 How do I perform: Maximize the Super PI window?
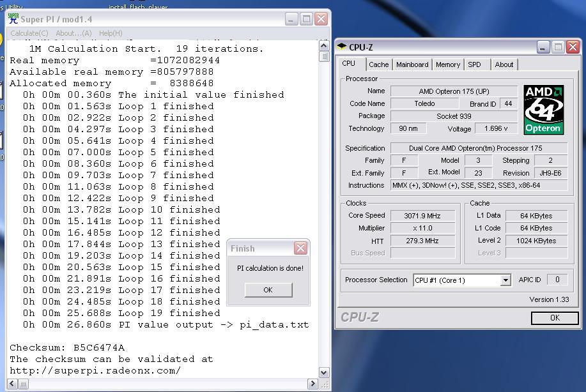[306, 19]
